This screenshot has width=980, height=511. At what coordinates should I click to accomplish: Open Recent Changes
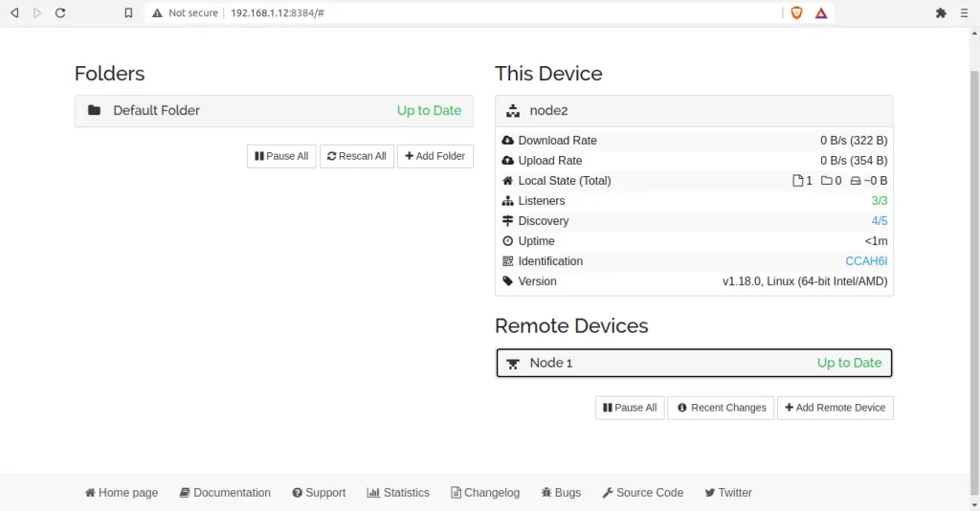[x=722, y=408]
